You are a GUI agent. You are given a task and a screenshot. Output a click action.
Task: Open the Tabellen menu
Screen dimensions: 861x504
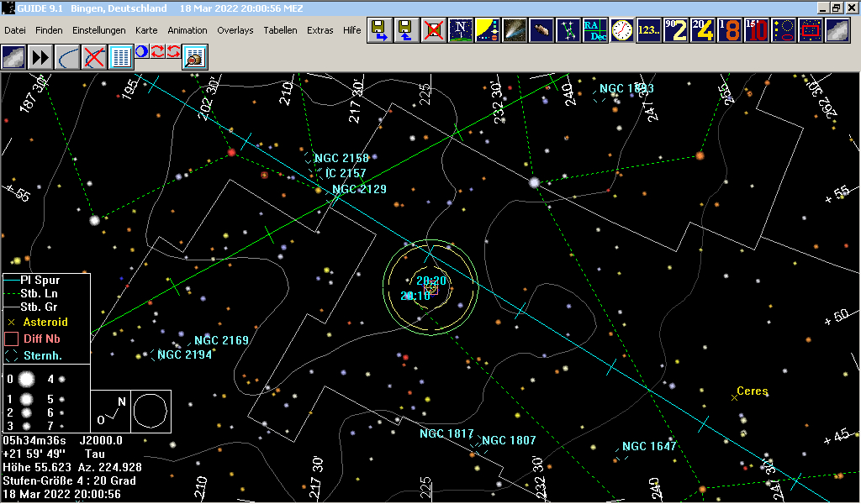(x=279, y=29)
